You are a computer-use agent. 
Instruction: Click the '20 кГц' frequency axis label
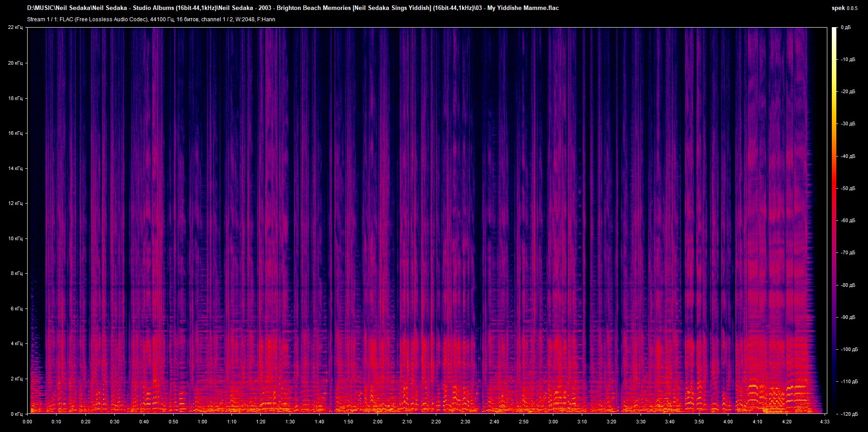15,63
